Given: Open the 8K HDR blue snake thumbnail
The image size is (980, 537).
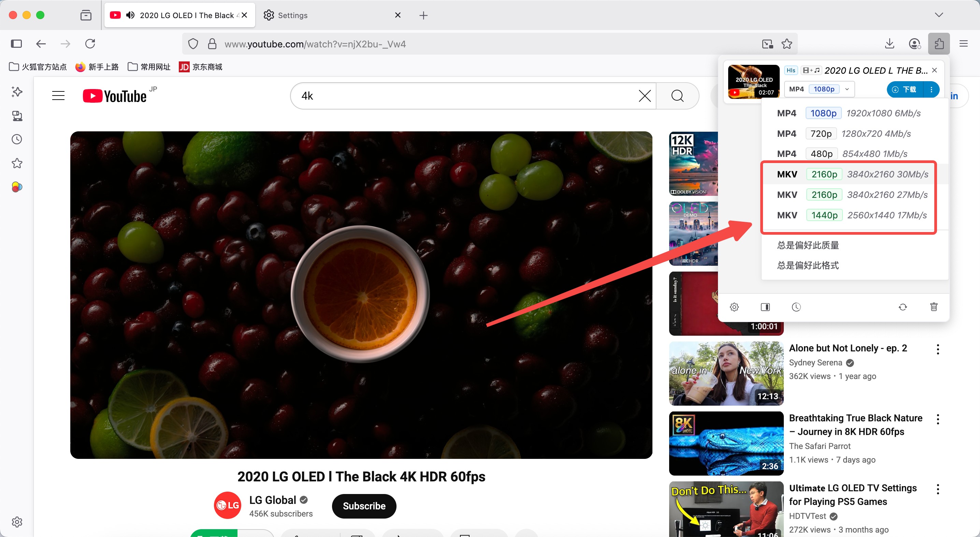Looking at the screenshot, I should point(726,444).
